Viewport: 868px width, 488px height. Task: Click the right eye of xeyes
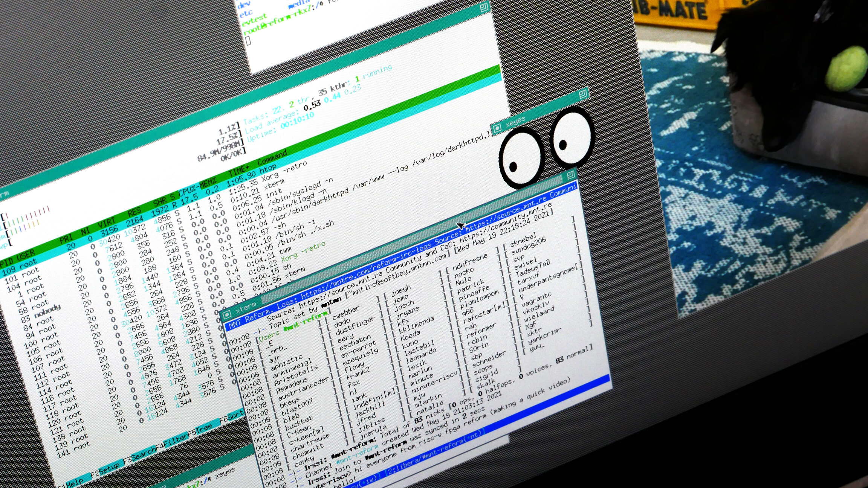click(x=572, y=137)
